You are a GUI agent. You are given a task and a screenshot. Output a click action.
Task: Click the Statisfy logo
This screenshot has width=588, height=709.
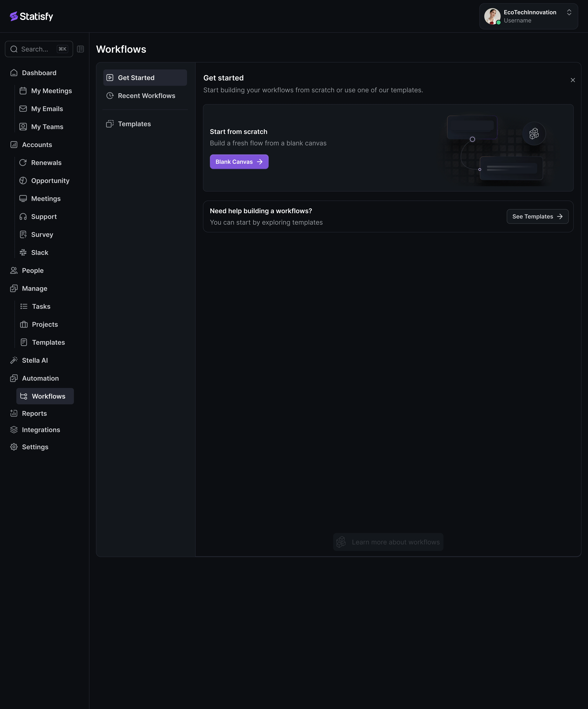31,16
